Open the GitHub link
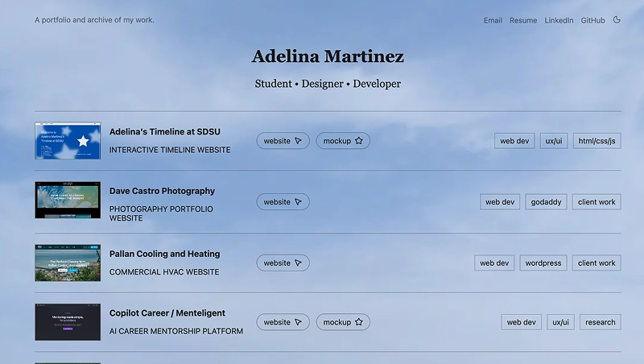The height and width of the screenshot is (364, 644). [x=592, y=20]
